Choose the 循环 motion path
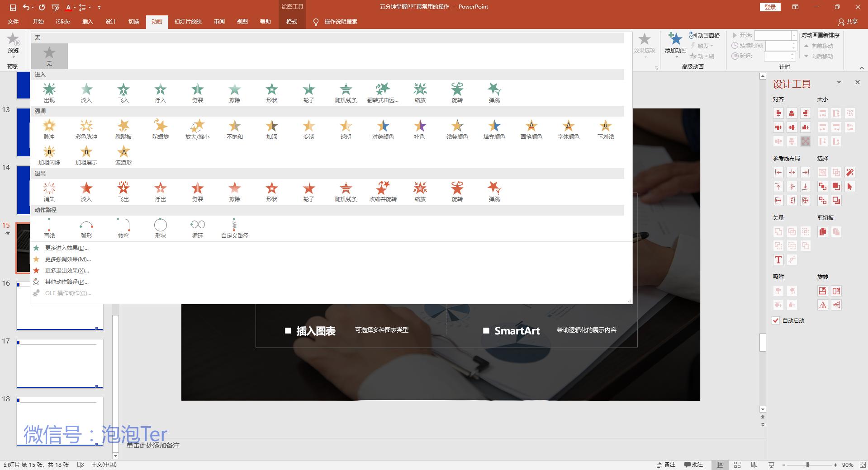The image size is (868, 470). [198, 228]
